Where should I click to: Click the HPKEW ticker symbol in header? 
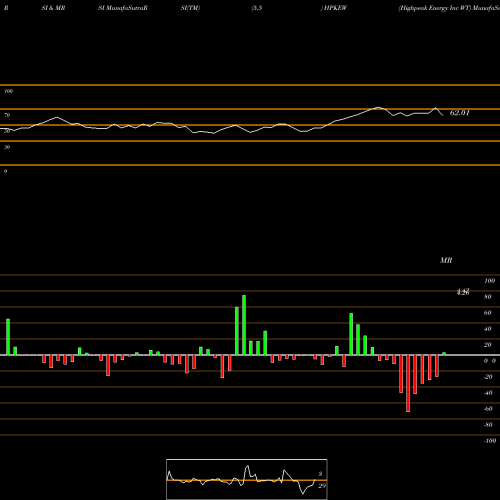click(x=335, y=8)
